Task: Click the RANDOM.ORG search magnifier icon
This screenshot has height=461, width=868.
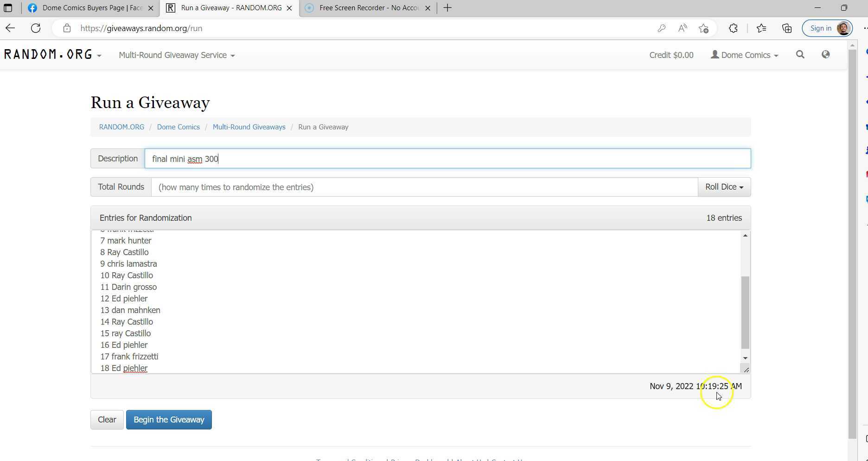Action: coord(800,55)
